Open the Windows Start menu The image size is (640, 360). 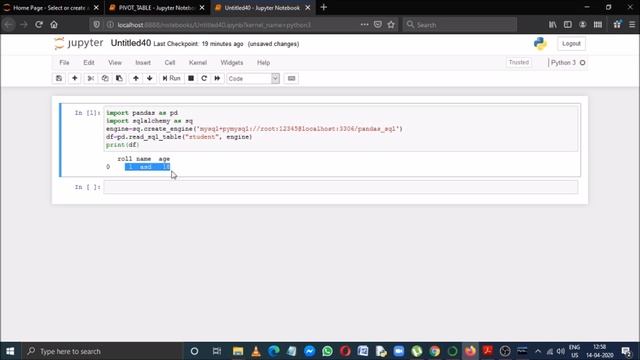tap(10, 351)
